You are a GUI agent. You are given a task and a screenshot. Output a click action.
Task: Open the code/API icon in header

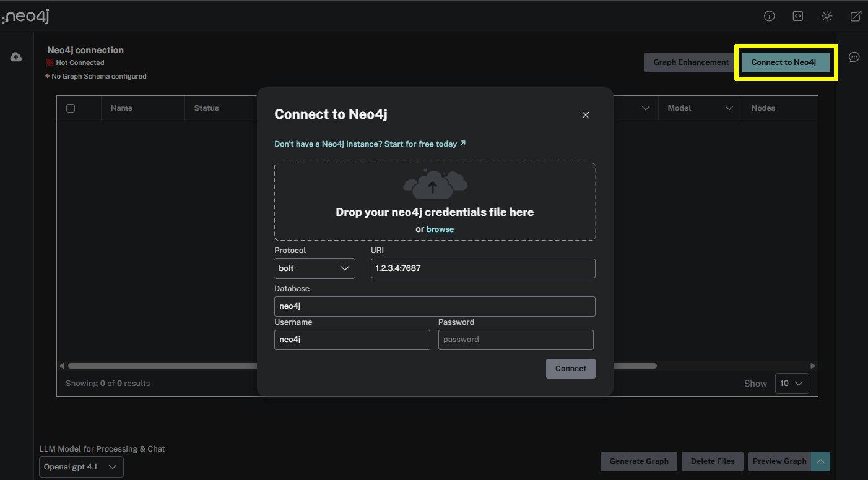(798, 16)
